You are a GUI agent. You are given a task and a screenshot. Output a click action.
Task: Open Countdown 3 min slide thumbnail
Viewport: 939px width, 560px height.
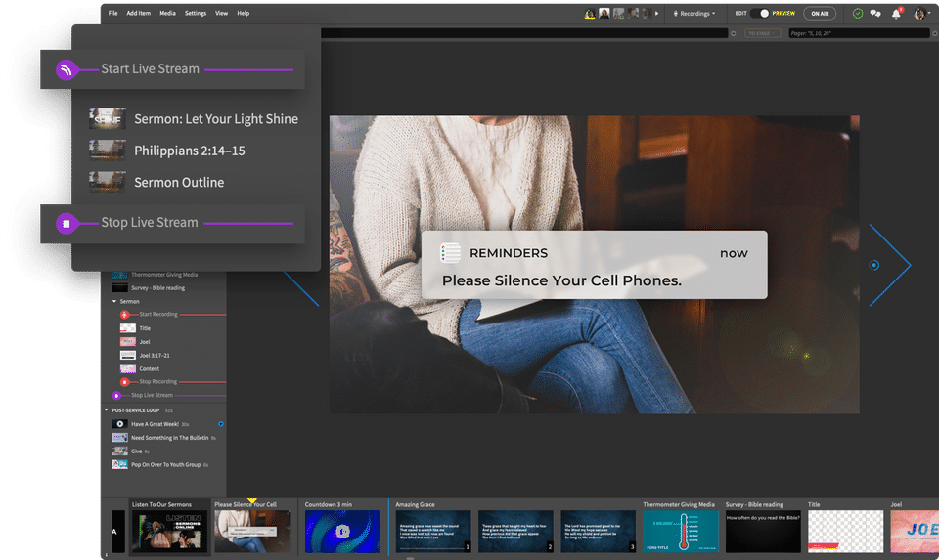(342, 532)
